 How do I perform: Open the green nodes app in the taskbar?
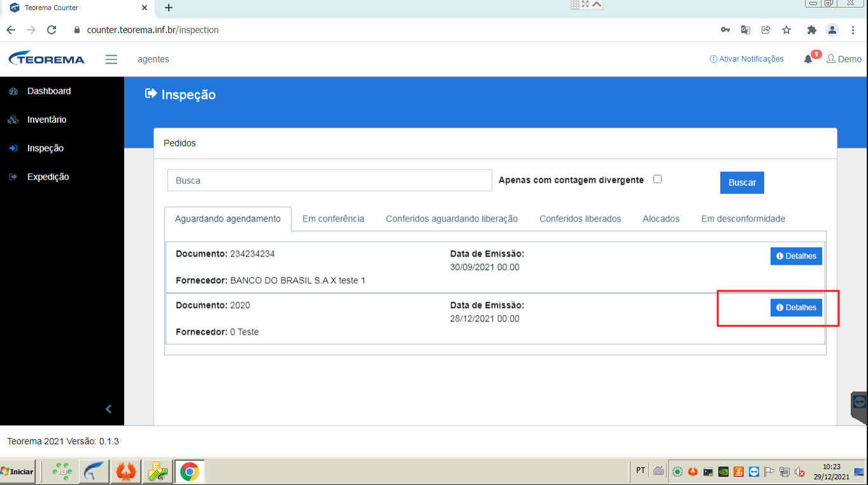[62, 472]
